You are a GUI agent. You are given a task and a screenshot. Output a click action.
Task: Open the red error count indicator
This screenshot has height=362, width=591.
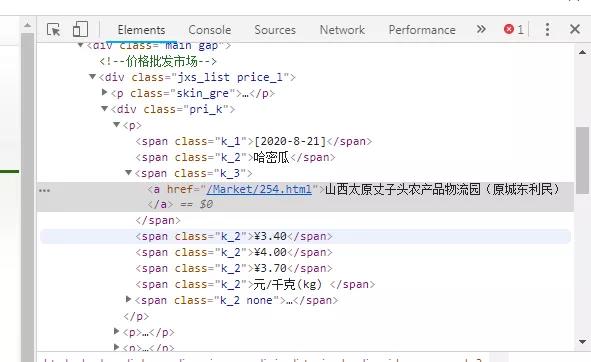click(x=514, y=29)
